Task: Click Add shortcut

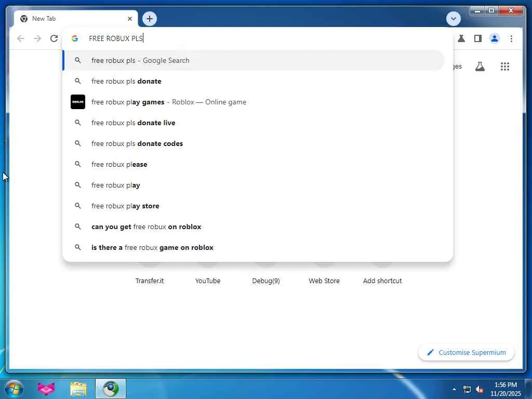Action: point(382,281)
